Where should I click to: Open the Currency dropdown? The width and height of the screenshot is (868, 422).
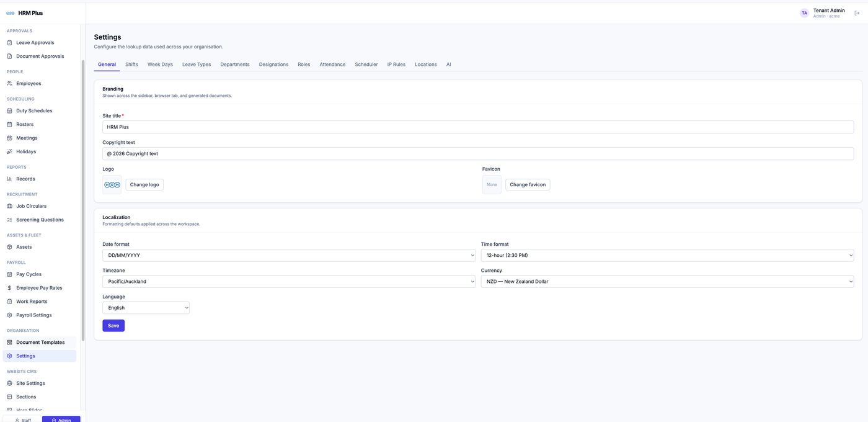point(667,282)
